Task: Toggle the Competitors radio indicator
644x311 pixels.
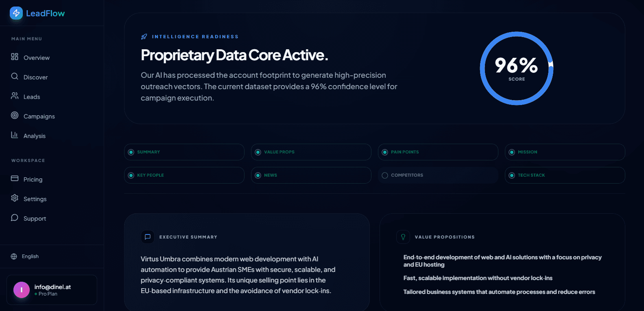Action: (385, 175)
